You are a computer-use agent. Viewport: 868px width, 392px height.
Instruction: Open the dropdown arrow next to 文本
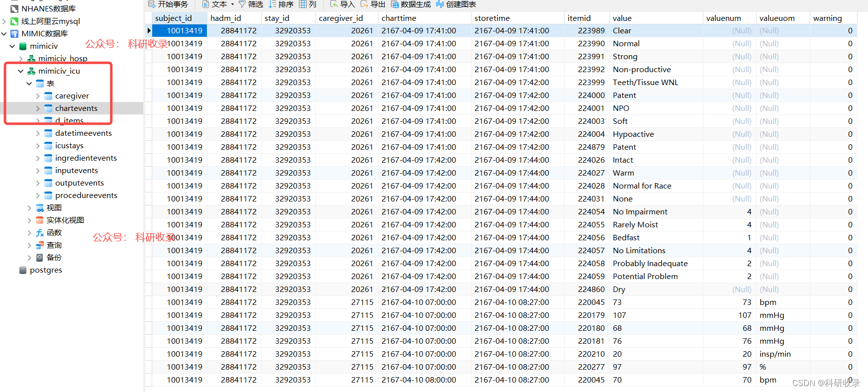(232, 4)
